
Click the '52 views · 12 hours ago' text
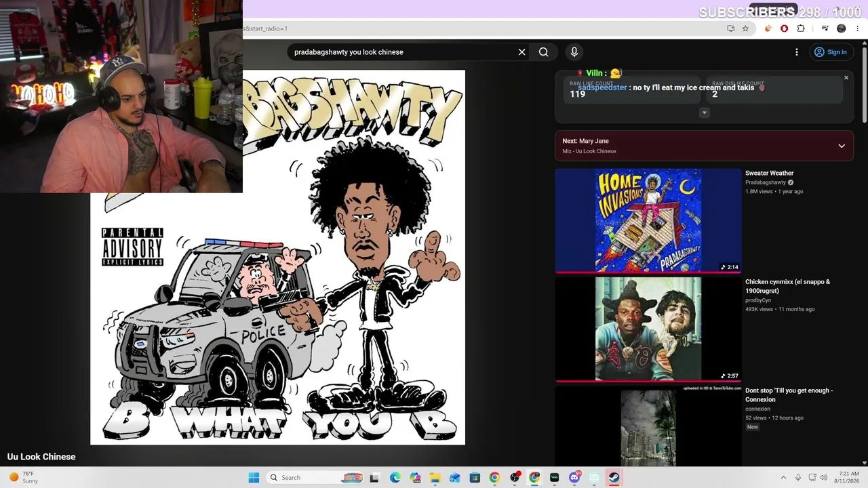(x=774, y=418)
